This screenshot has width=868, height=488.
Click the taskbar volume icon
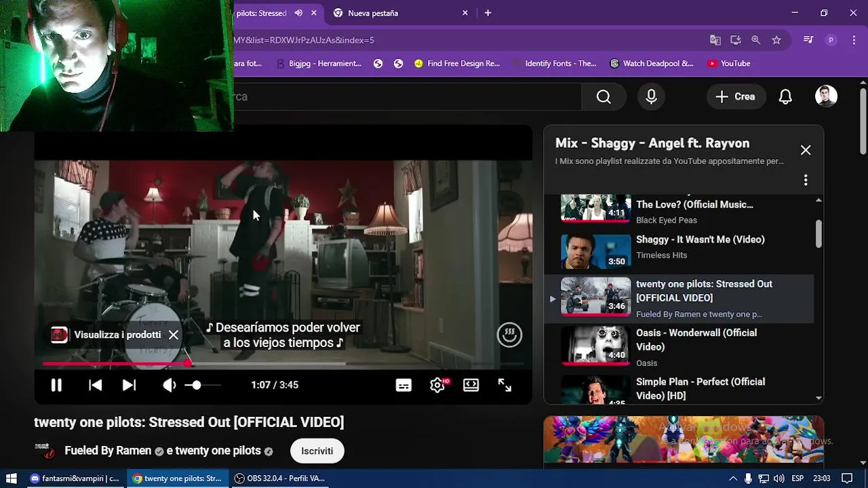pyautogui.click(x=778, y=479)
